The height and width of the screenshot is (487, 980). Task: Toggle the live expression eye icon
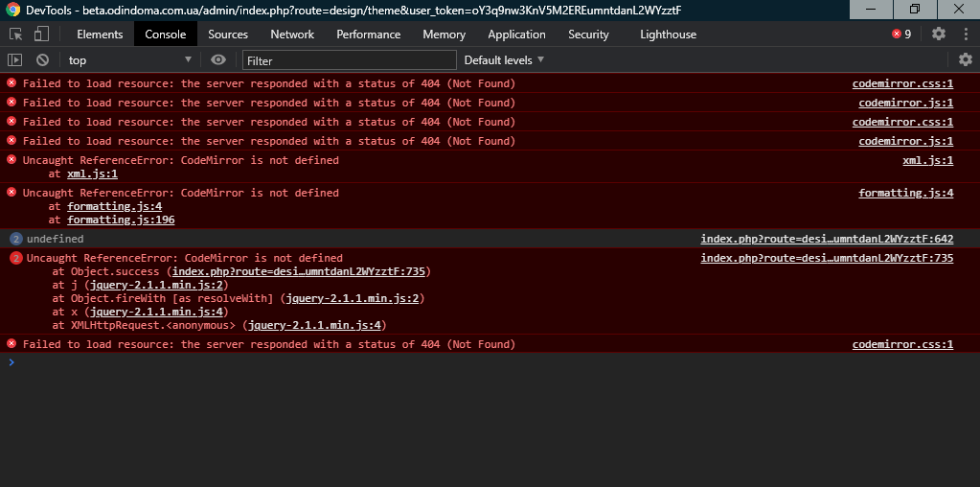pos(218,60)
